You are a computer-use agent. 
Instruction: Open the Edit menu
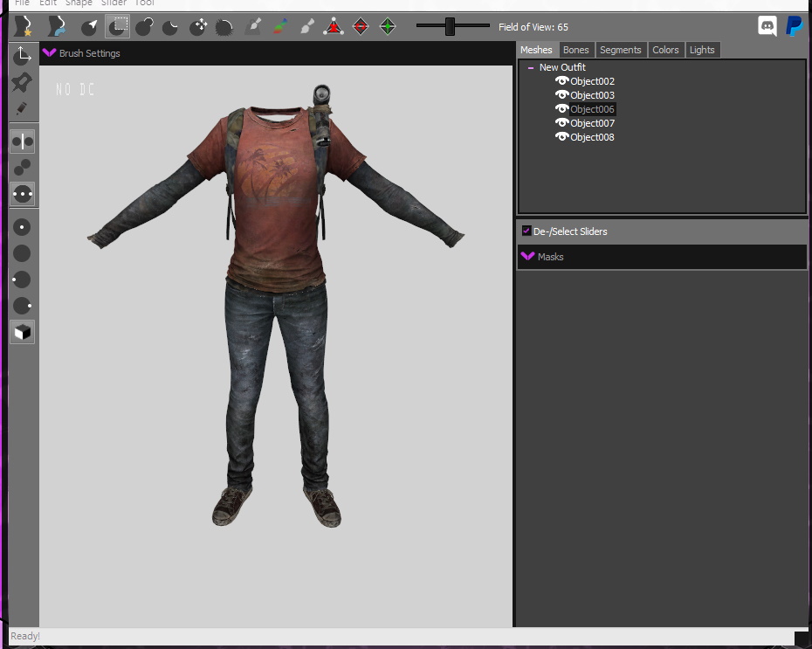(x=48, y=3)
